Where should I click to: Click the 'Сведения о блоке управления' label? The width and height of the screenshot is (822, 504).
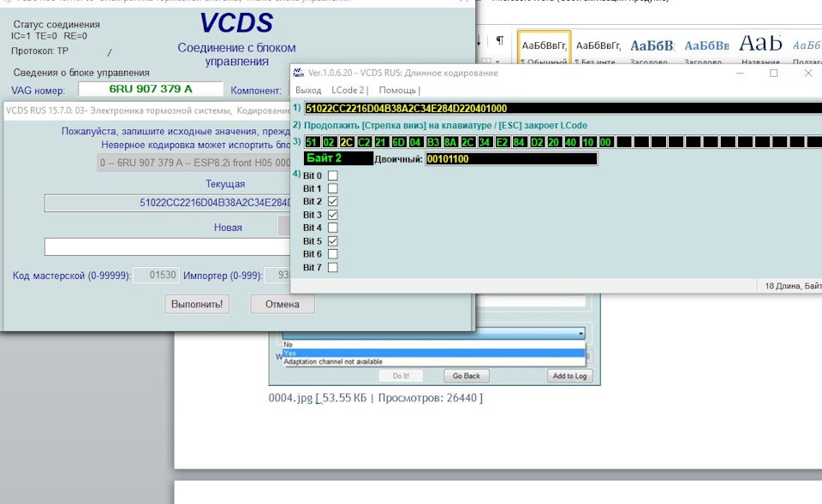coord(81,73)
